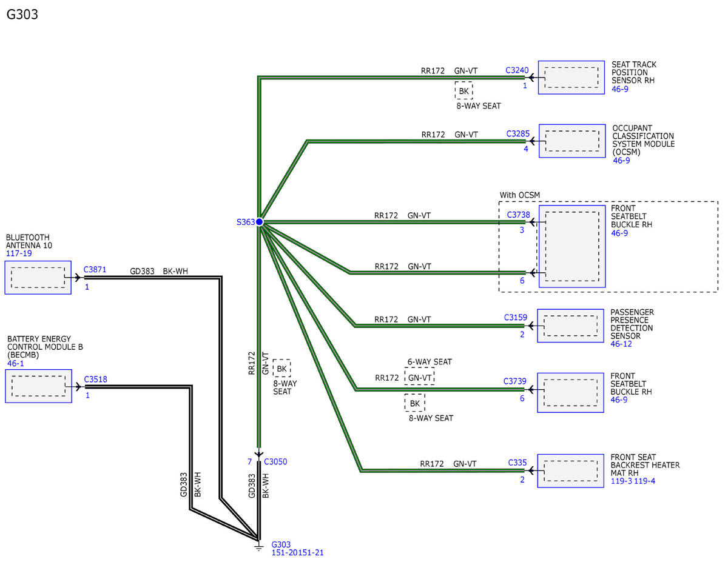Open connector link C3285
728x562 pixels.
tap(517, 134)
